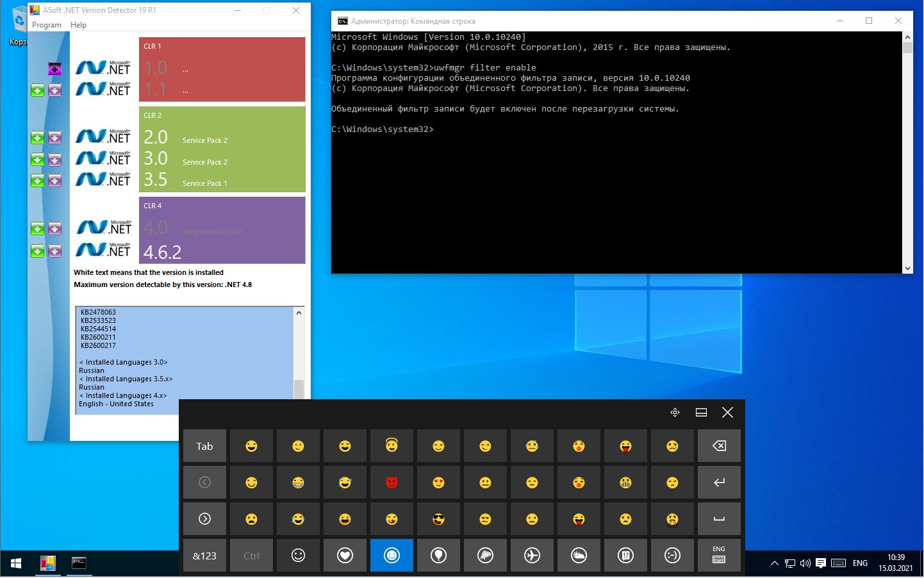The height and width of the screenshot is (578, 924).
Task: Click the purple arrow icon for .NET 3.0
Action: pos(55,160)
